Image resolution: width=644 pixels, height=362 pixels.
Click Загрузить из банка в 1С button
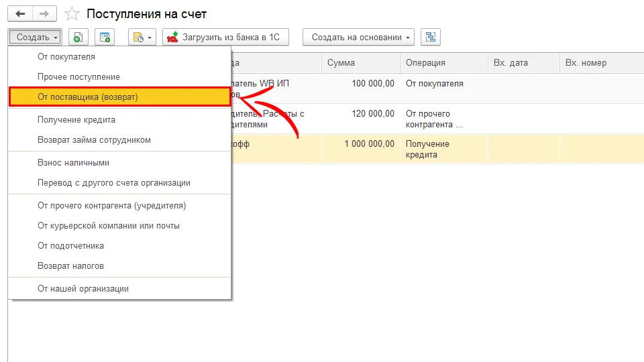[x=225, y=38]
